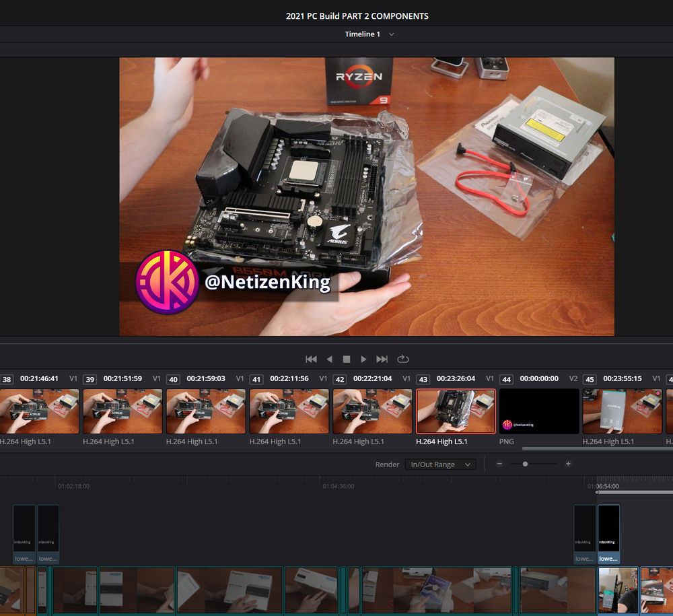Click the clip number badge 41

click(256, 379)
